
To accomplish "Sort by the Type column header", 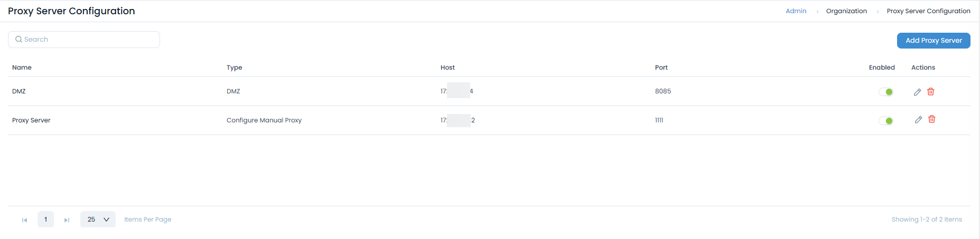I will pyautogui.click(x=235, y=68).
